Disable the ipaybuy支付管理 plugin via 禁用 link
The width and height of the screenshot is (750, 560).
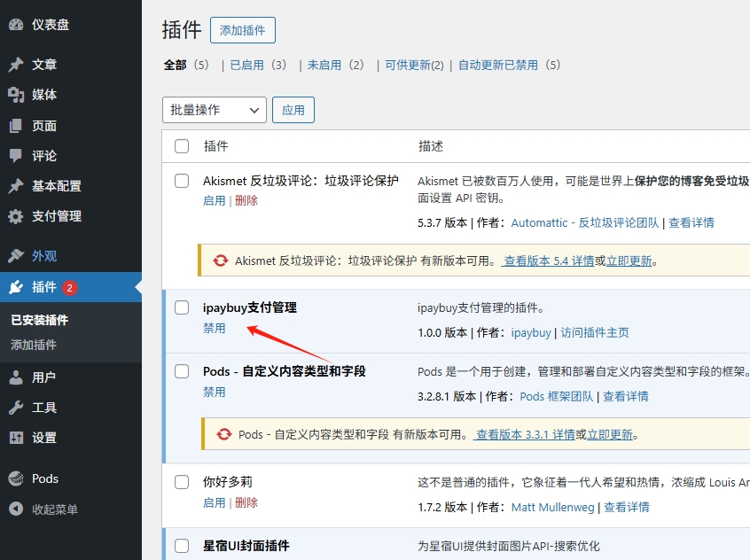(215, 328)
